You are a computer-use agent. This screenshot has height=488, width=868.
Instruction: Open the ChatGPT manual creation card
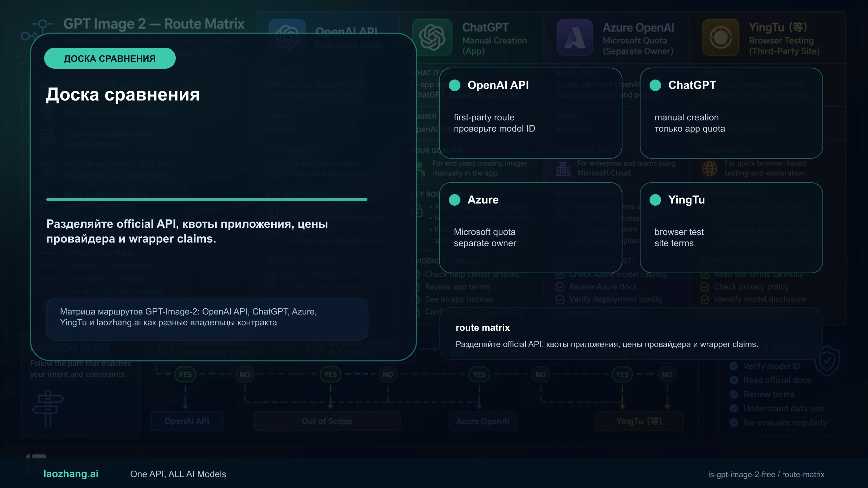click(731, 113)
